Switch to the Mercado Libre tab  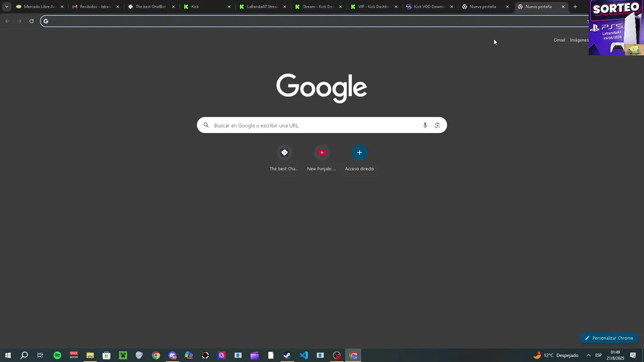pyautogui.click(x=39, y=7)
